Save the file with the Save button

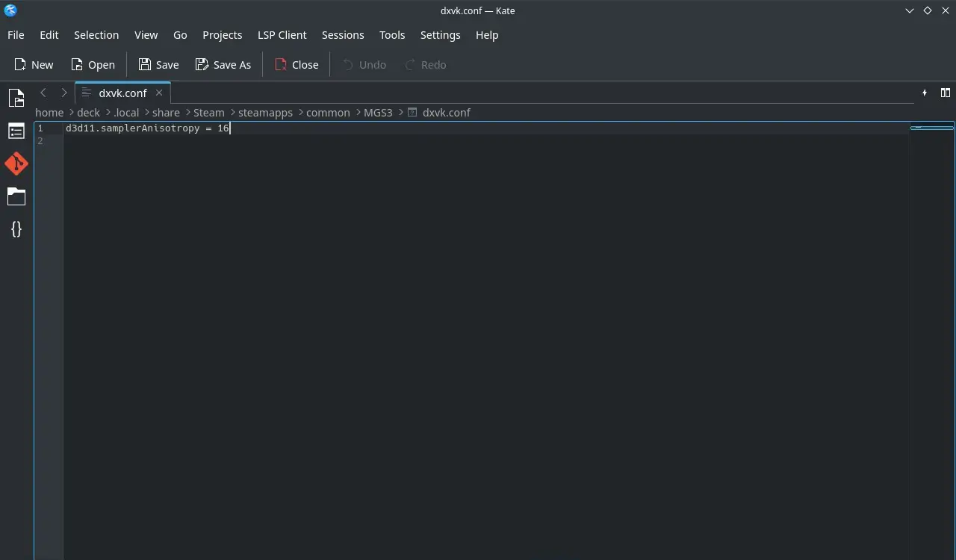(x=158, y=65)
